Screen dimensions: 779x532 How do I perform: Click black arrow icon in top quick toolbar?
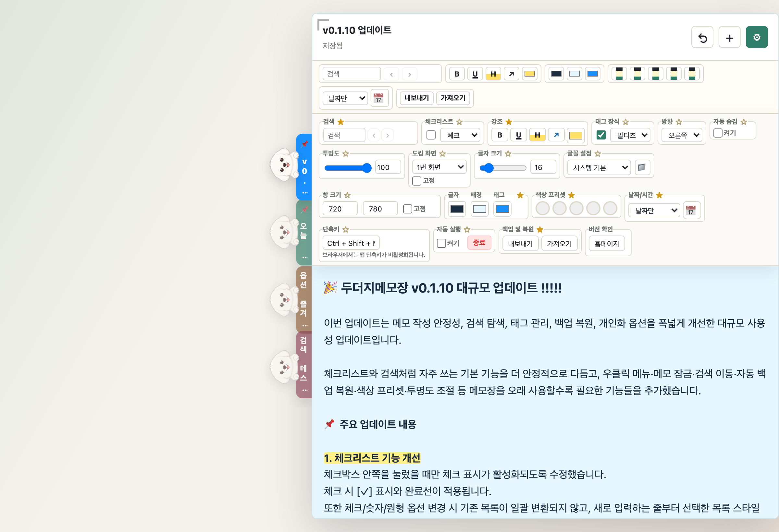511,74
